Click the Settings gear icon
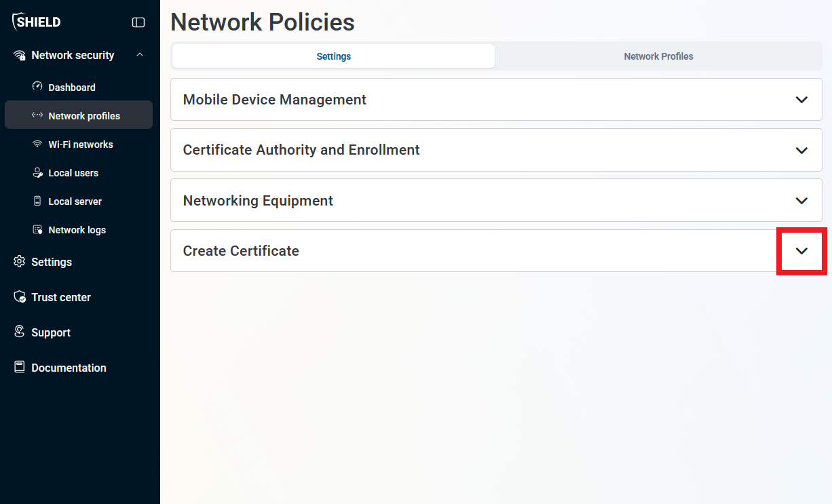Viewport: 832px width, 504px height. pos(20,261)
